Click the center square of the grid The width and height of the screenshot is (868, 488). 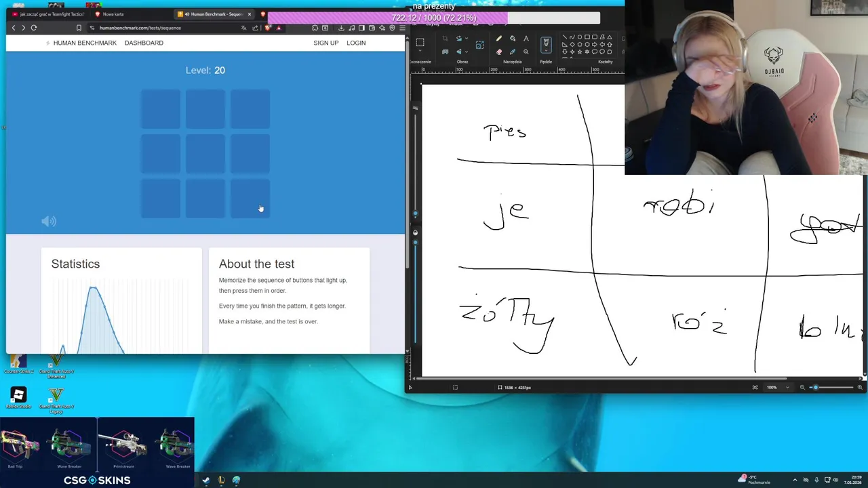pyautogui.click(x=205, y=154)
